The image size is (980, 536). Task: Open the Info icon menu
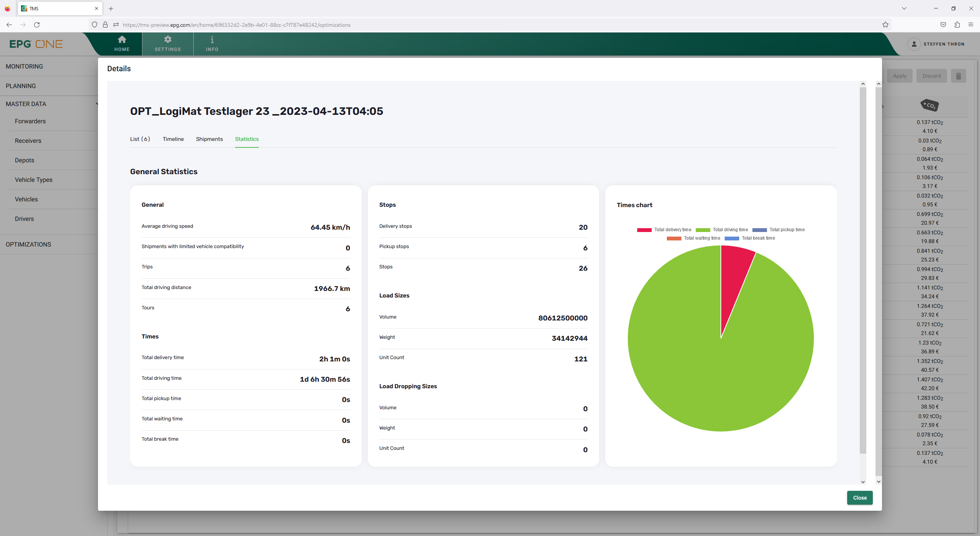[212, 40]
